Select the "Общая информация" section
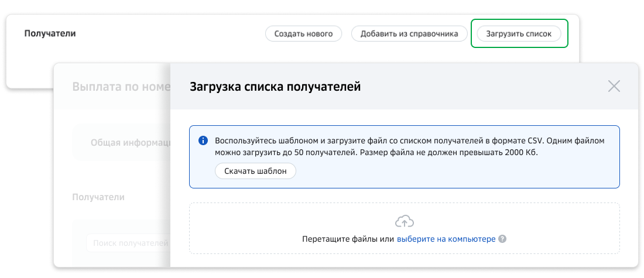644x278 pixels. 130,142
